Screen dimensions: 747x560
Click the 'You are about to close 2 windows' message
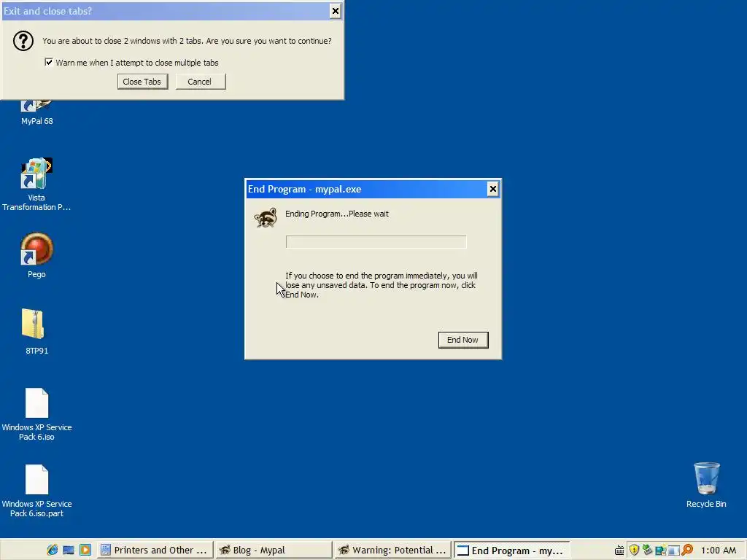point(187,41)
